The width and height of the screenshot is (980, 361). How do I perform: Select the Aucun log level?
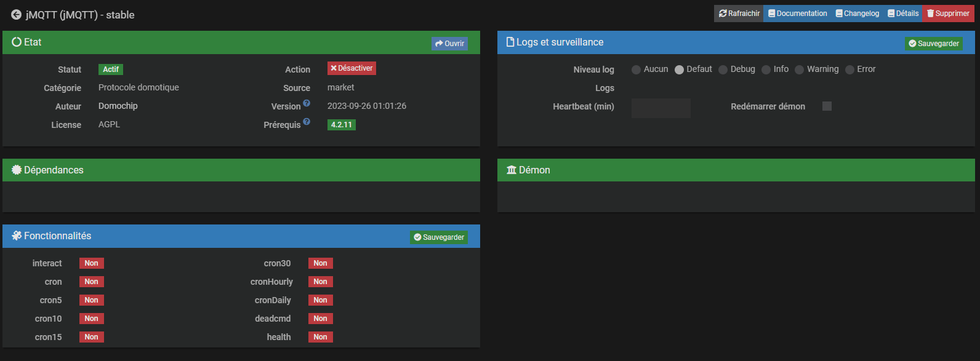point(637,70)
